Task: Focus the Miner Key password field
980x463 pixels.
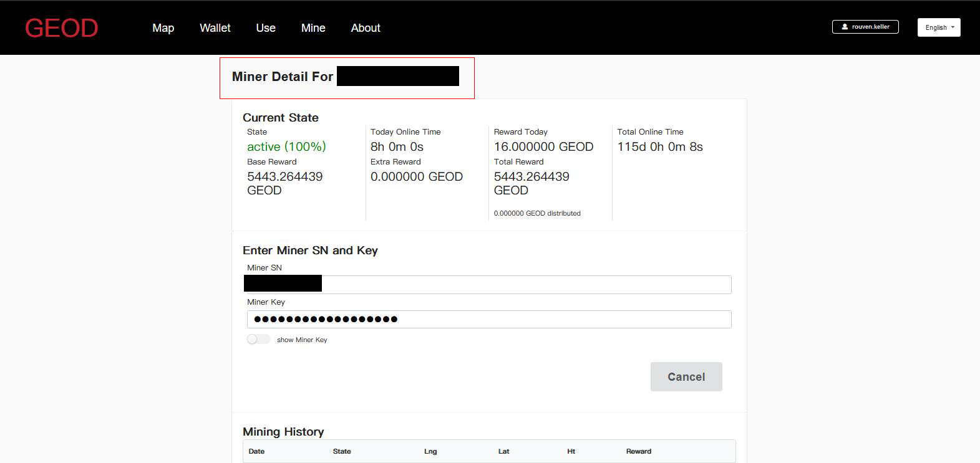Action: [x=488, y=319]
